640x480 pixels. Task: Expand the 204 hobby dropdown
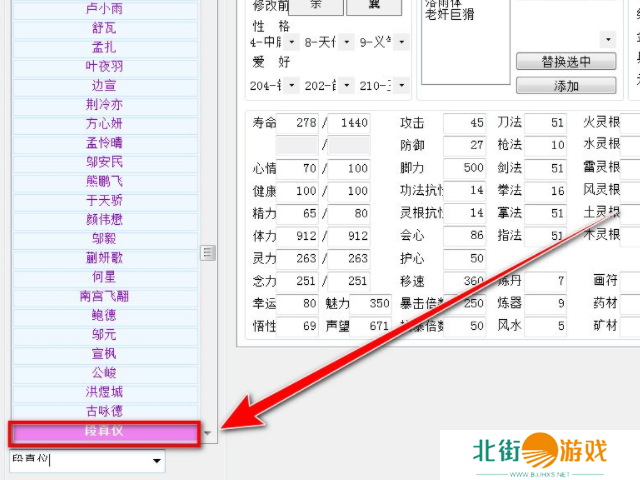pyautogui.click(x=291, y=86)
